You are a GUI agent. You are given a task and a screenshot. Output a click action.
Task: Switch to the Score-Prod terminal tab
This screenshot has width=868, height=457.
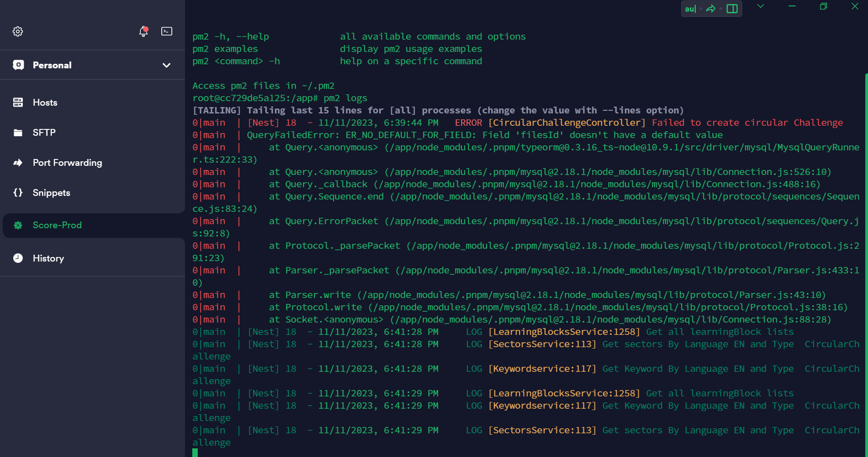click(57, 225)
